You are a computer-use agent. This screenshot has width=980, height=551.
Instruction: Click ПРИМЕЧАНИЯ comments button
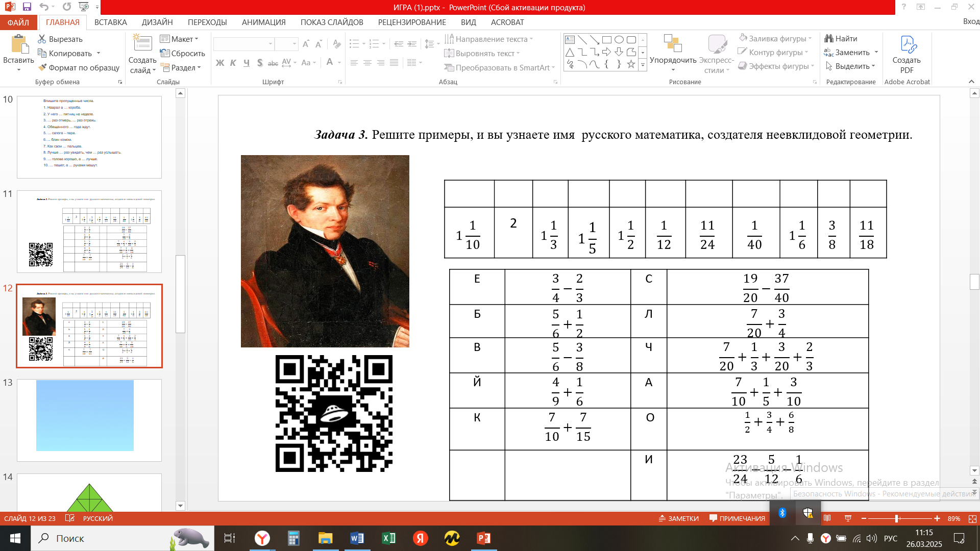(x=737, y=518)
